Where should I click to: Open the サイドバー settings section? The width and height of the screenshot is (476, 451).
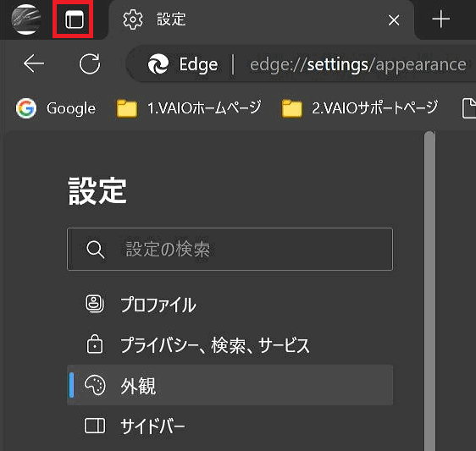(x=230, y=426)
